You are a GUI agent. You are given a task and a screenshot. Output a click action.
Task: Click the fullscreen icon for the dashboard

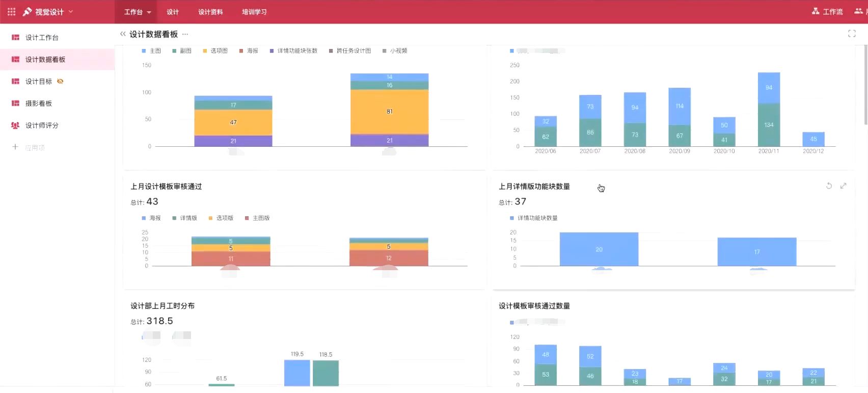851,34
